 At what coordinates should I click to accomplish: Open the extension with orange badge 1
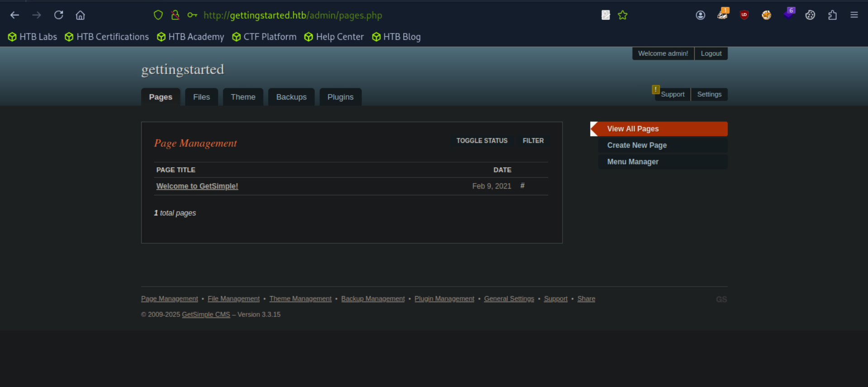(723, 14)
